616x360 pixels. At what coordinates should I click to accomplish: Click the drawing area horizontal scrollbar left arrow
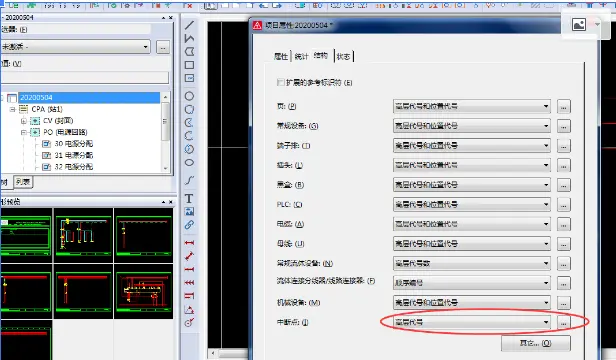pos(213,353)
